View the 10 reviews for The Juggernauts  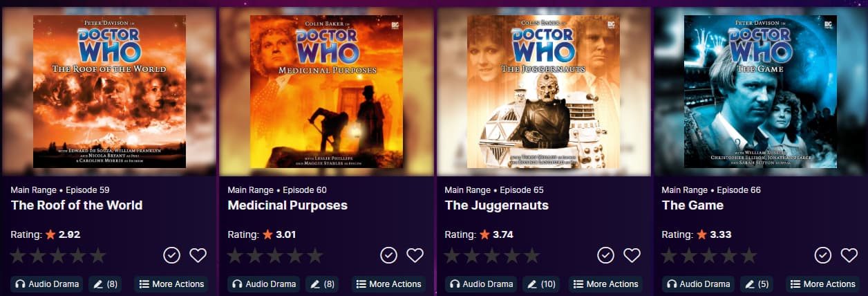541,284
